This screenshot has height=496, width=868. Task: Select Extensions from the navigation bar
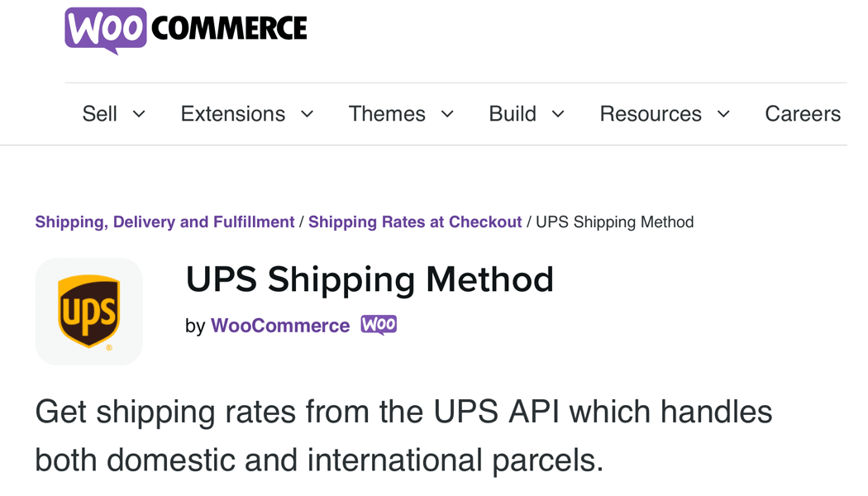pos(231,114)
